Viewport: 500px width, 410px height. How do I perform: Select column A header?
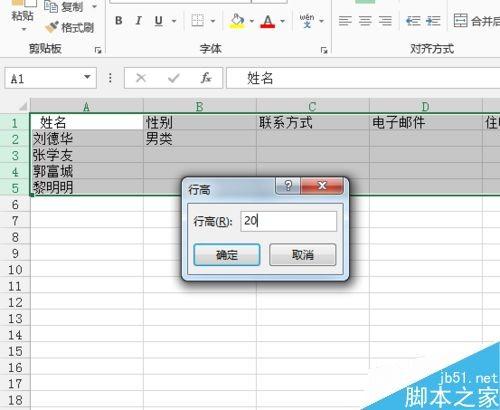click(87, 107)
